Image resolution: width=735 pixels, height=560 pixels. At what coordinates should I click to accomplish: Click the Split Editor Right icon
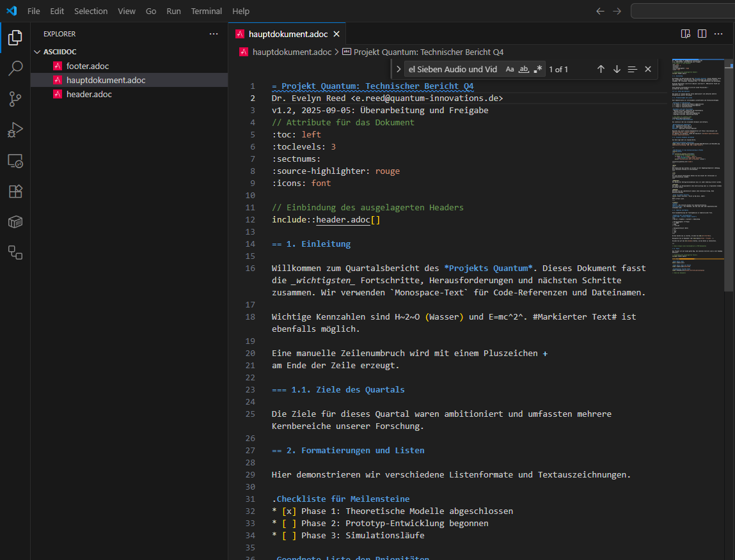702,34
